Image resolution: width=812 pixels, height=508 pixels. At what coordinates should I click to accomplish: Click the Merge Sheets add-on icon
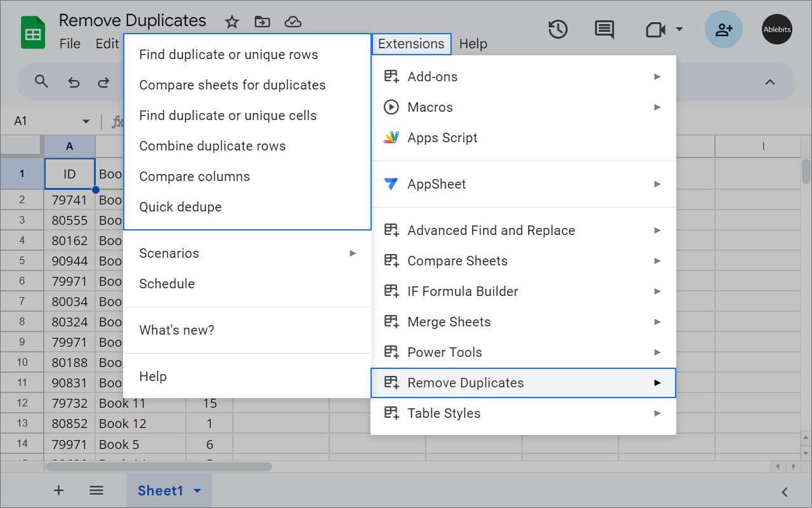[391, 322]
